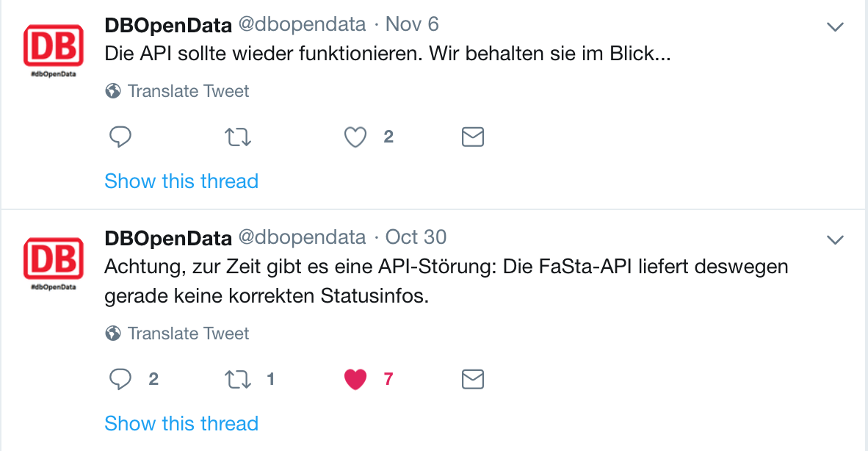Image resolution: width=868 pixels, height=451 pixels.
Task: Translate the Nov 6 tweet
Action: 188,91
